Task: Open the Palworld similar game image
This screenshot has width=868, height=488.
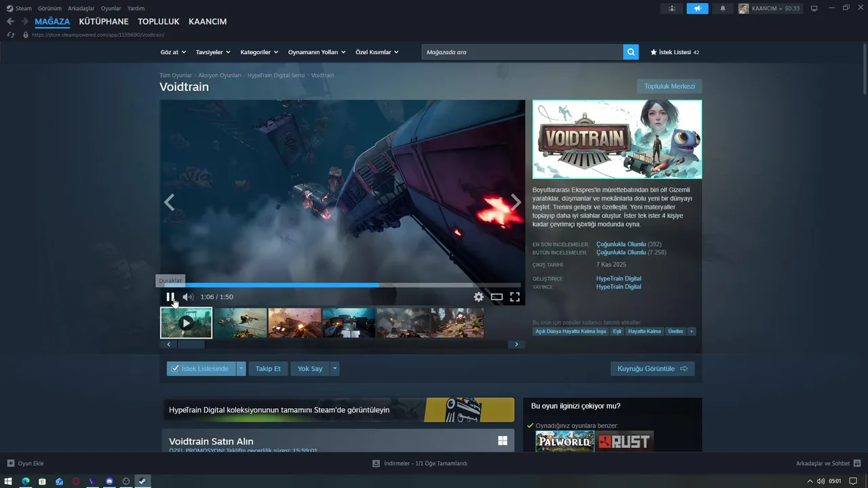Action: click(x=565, y=442)
